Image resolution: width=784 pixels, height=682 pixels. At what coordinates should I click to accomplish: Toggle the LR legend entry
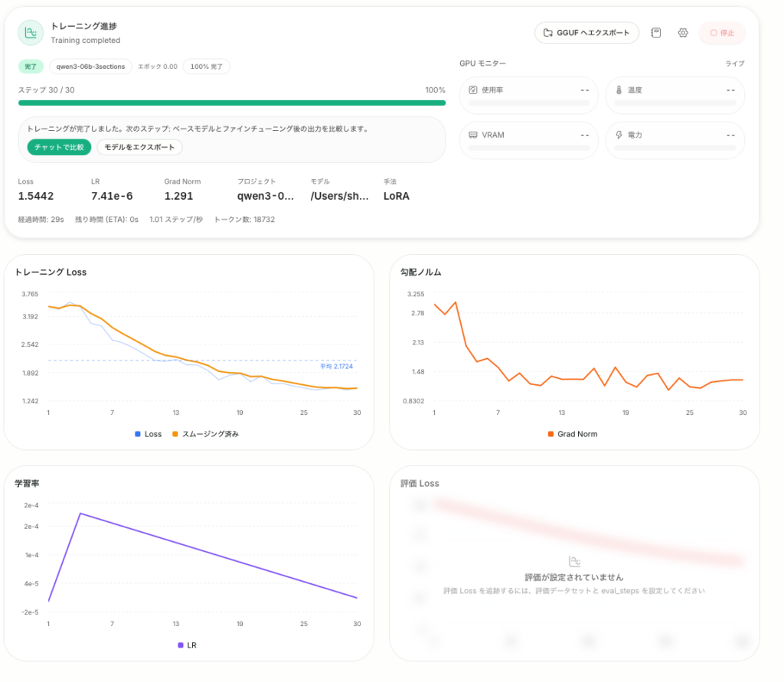(x=187, y=645)
